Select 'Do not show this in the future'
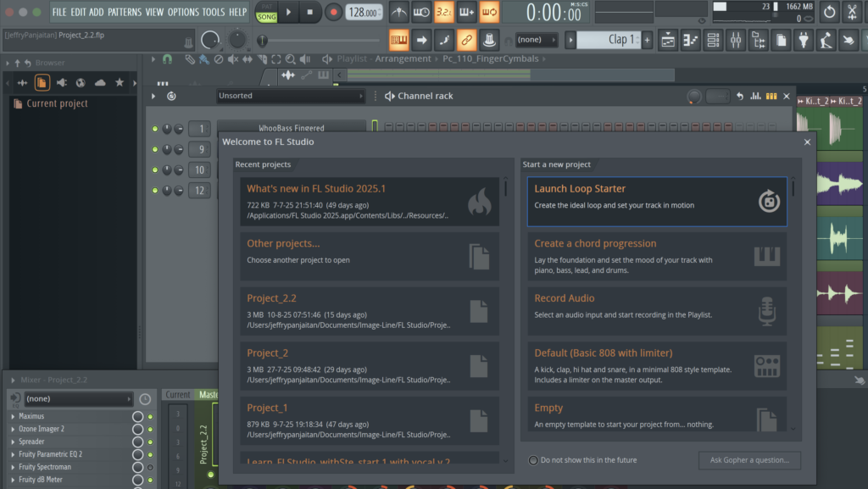Screen dimensions: 868x489 tap(533, 460)
